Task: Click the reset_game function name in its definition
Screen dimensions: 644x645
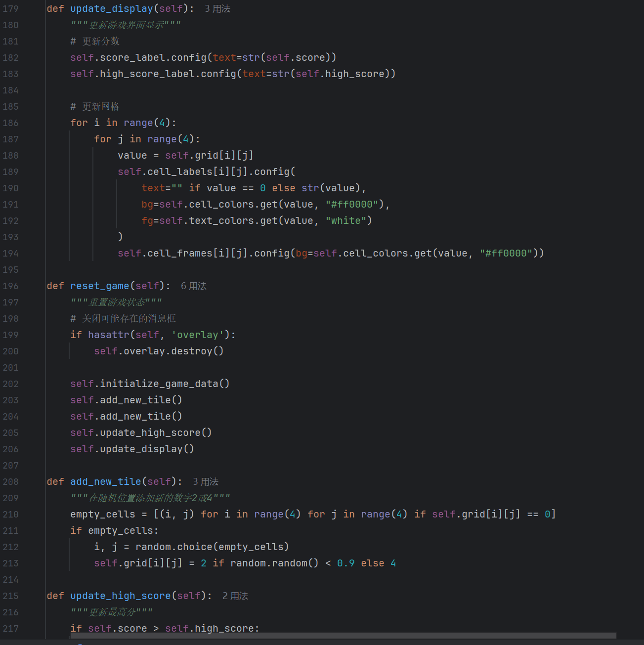Action: 100,286
